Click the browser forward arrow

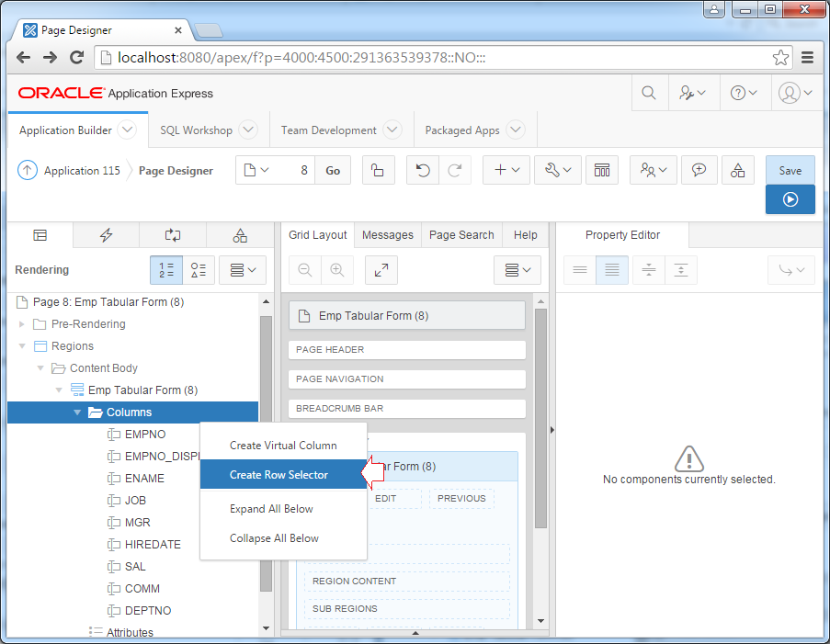pos(50,57)
